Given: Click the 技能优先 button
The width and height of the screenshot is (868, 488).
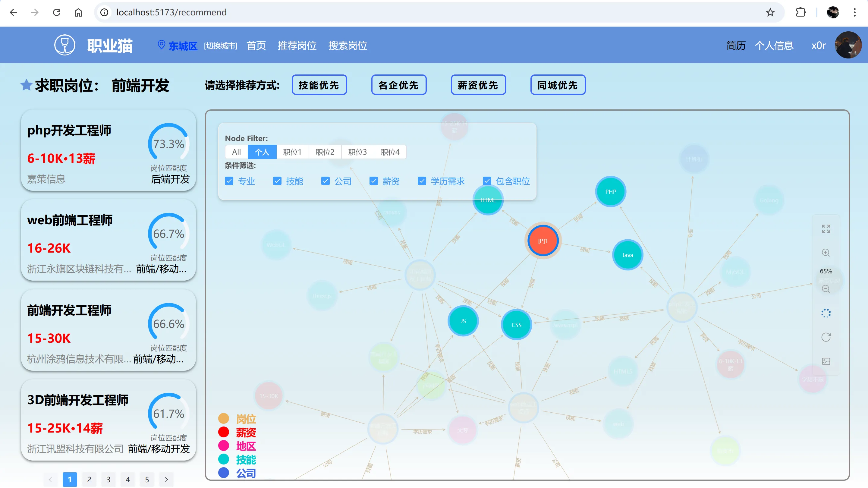Looking at the screenshot, I should point(319,85).
